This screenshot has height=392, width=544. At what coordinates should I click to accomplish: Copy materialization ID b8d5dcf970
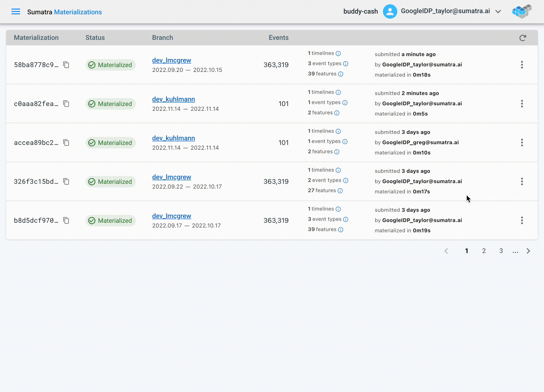66,220
